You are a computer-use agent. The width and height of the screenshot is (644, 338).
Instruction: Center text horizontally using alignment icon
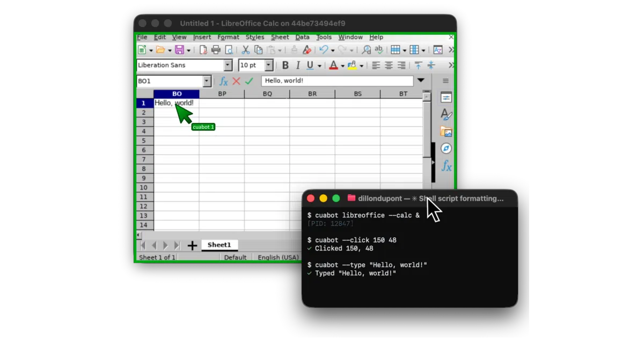coord(389,65)
